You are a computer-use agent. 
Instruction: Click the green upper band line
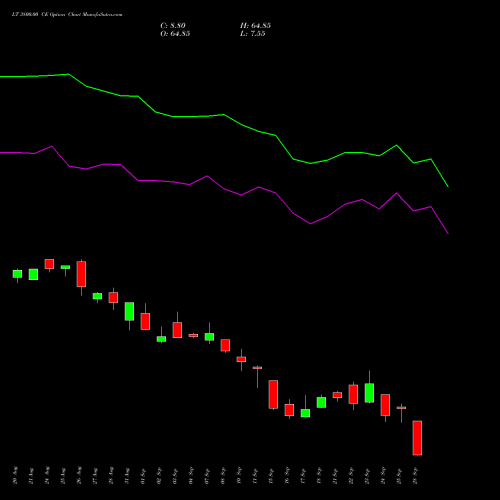pos(224,115)
